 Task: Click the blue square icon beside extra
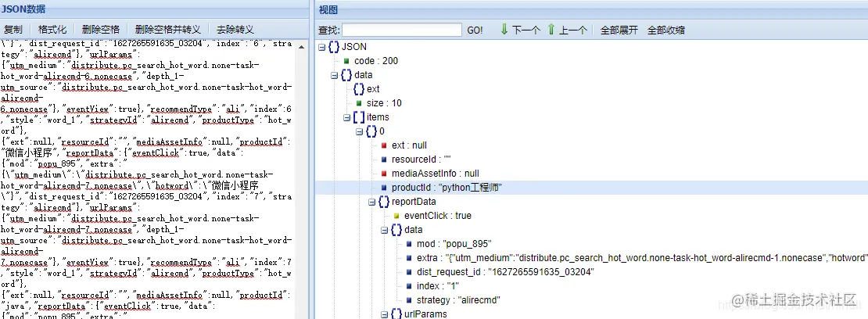[x=409, y=258]
